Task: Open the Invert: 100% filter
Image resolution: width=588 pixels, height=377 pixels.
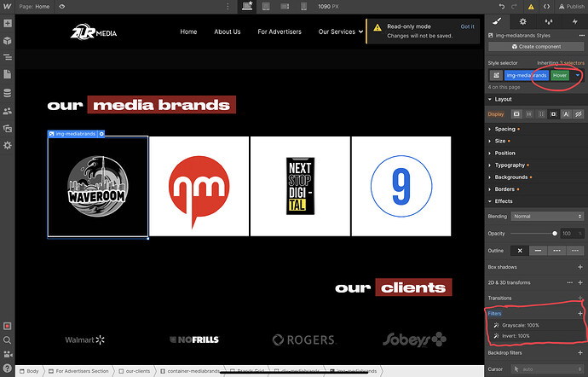Action: coord(536,336)
